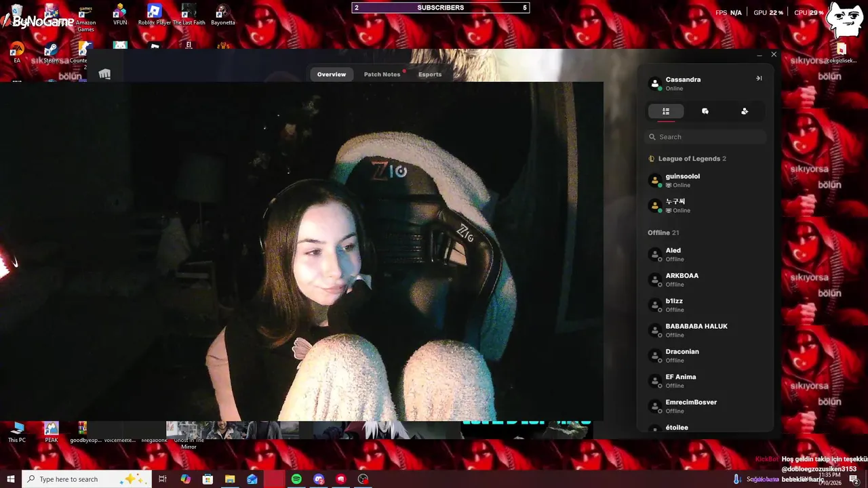Select offline friend étoilee
This screenshot has width=868, height=488.
coord(705,428)
